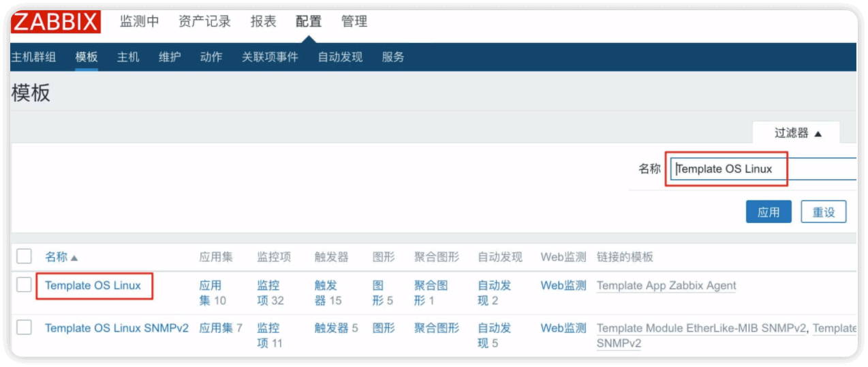
Task: Open 图形 link in SNMPv2 row
Action: [384, 328]
